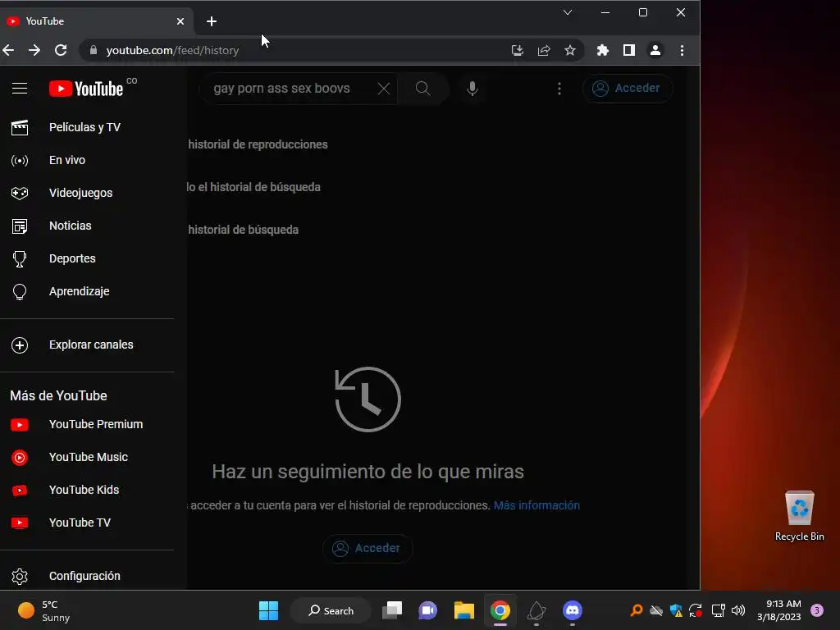
Task: Open YouTube Music
Action: (87, 457)
